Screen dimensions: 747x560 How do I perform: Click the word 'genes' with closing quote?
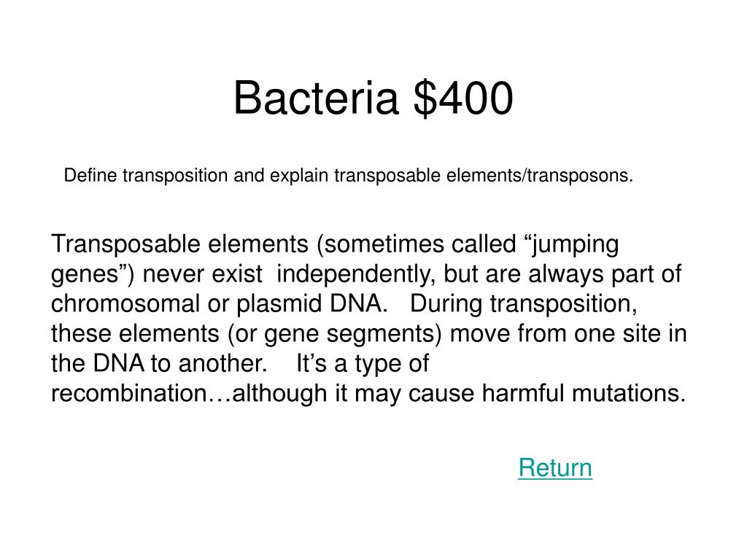pos(93,275)
